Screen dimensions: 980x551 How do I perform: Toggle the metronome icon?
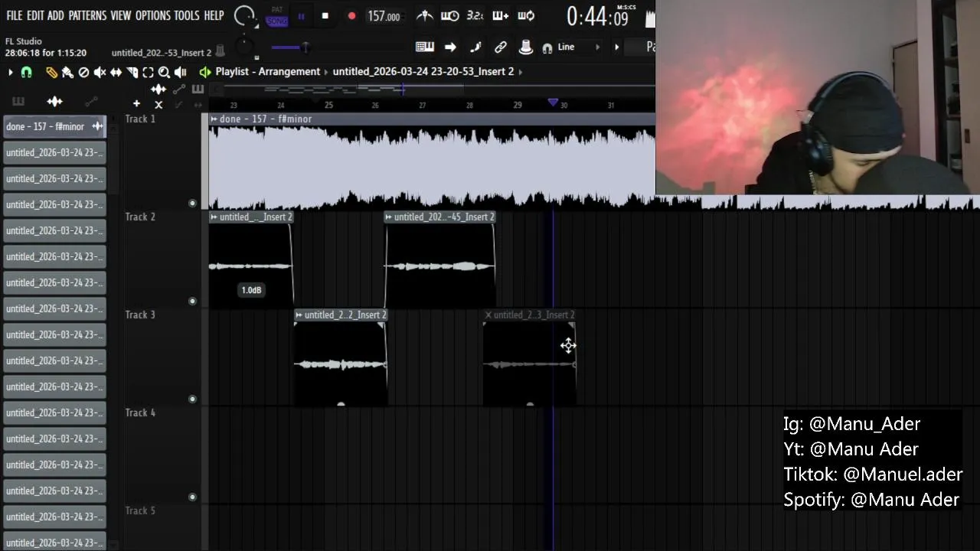426,15
